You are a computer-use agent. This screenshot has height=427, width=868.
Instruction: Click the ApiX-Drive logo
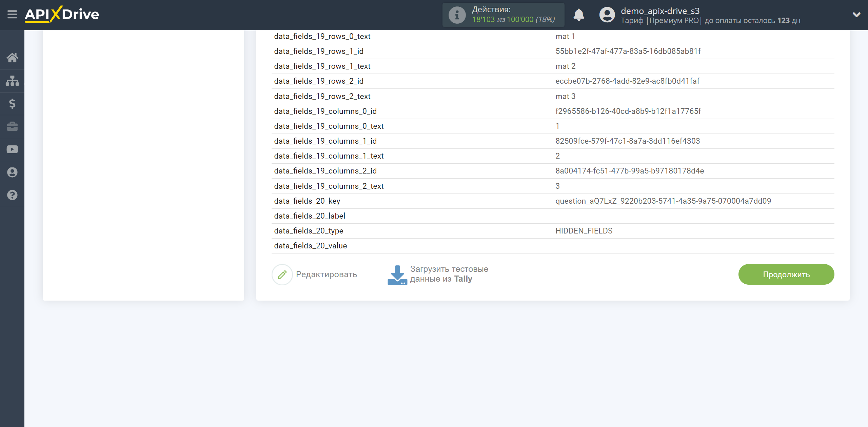tap(62, 14)
